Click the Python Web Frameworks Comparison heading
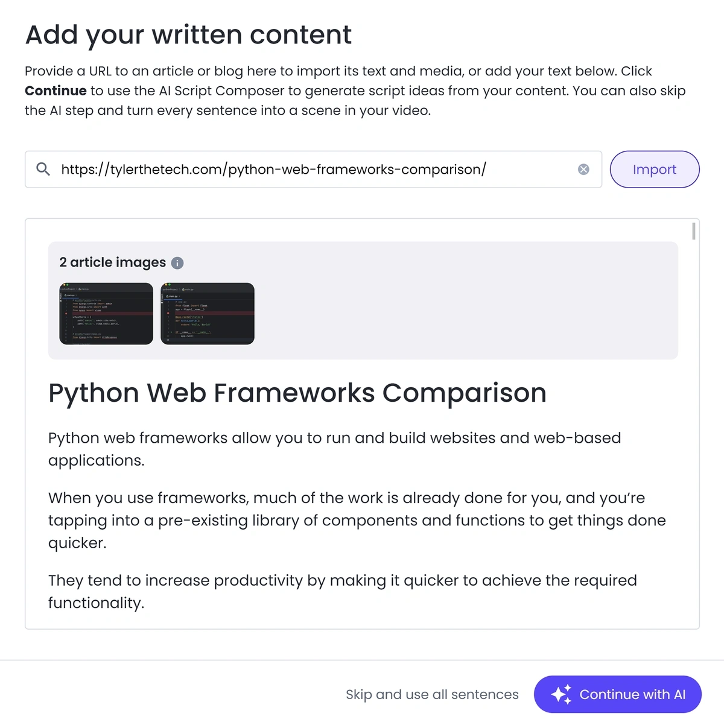The image size is (724, 728). pos(297,393)
